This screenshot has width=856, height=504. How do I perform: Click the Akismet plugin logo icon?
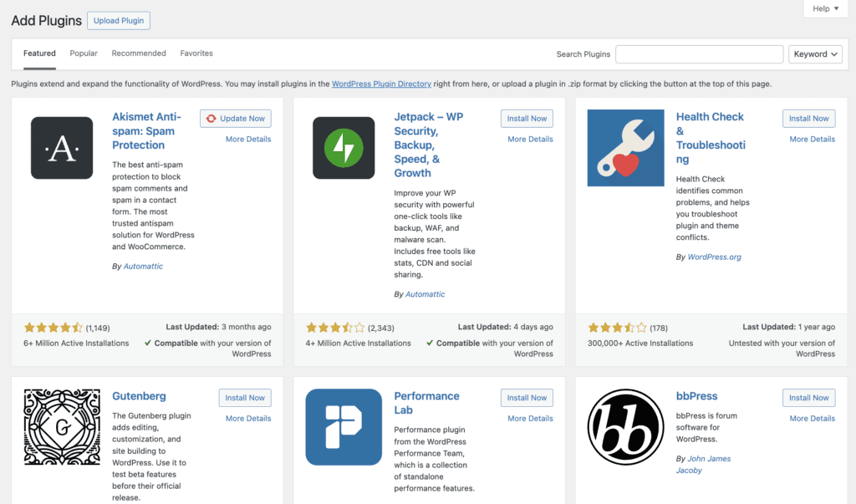62,148
